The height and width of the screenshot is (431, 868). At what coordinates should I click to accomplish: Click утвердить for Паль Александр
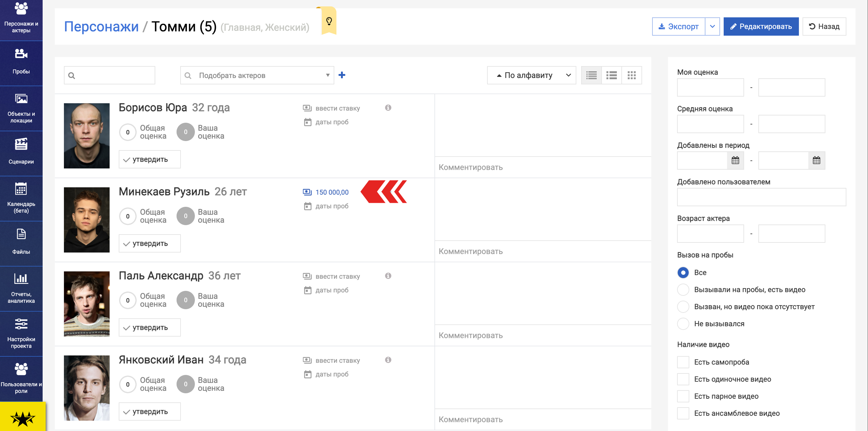tap(149, 327)
